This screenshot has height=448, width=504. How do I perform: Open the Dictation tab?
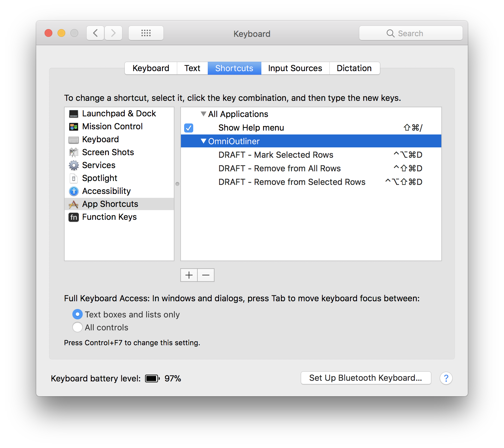tap(354, 68)
